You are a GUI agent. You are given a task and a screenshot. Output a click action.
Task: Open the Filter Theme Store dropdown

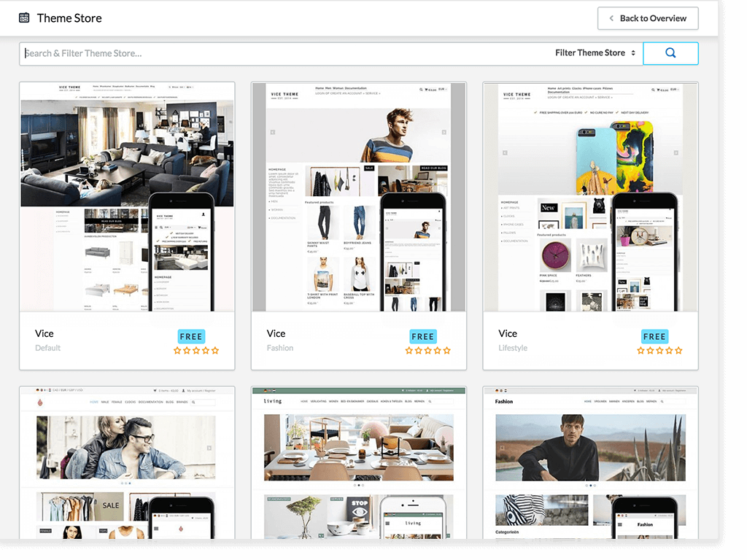click(x=595, y=52)
